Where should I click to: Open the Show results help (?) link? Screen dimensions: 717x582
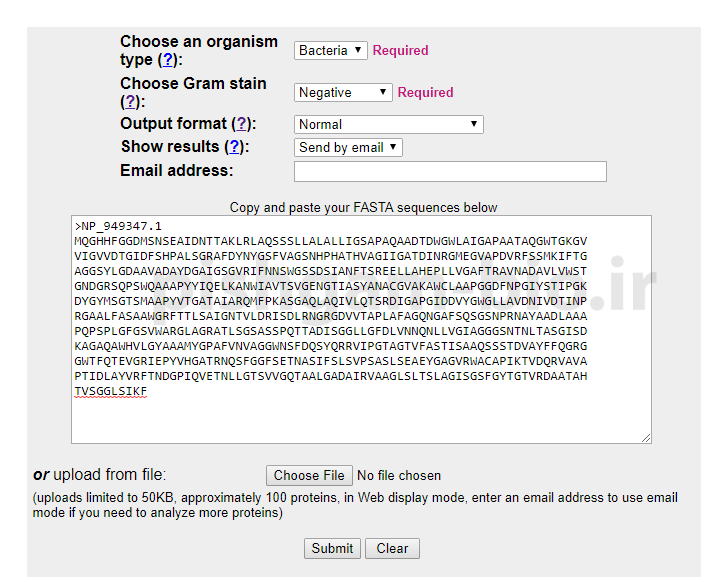[x=234, y=147]
